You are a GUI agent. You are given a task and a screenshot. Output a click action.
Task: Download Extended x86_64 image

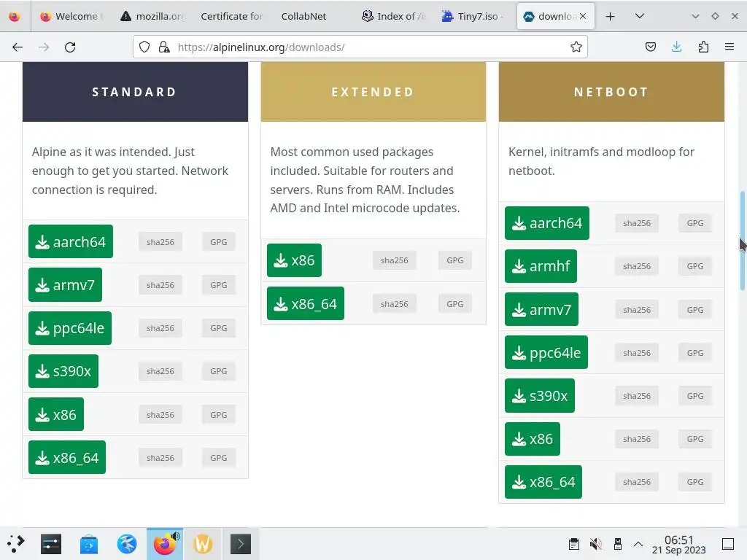tap(306, 303)
